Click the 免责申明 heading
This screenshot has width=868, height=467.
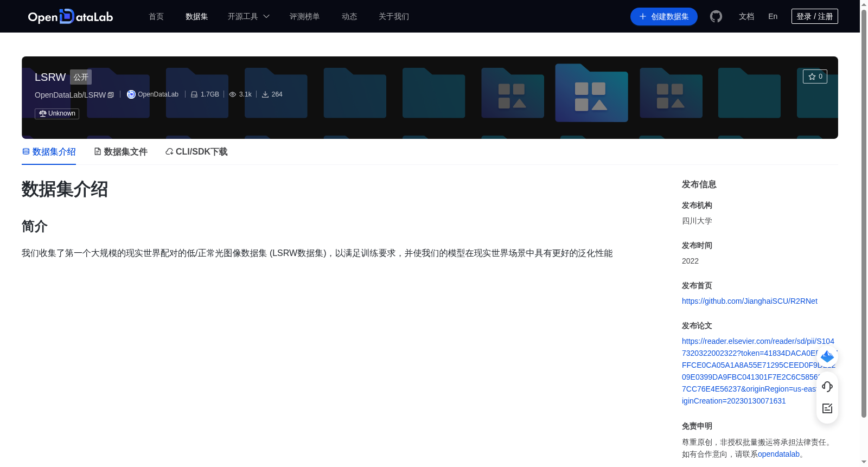click(x=697, y=426)
